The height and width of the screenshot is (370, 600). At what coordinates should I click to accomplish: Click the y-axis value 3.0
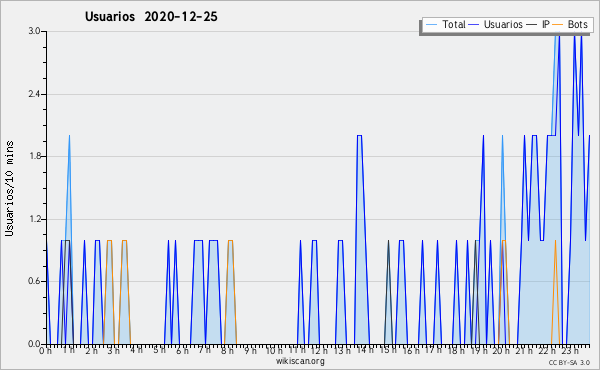tap(34, 31)
